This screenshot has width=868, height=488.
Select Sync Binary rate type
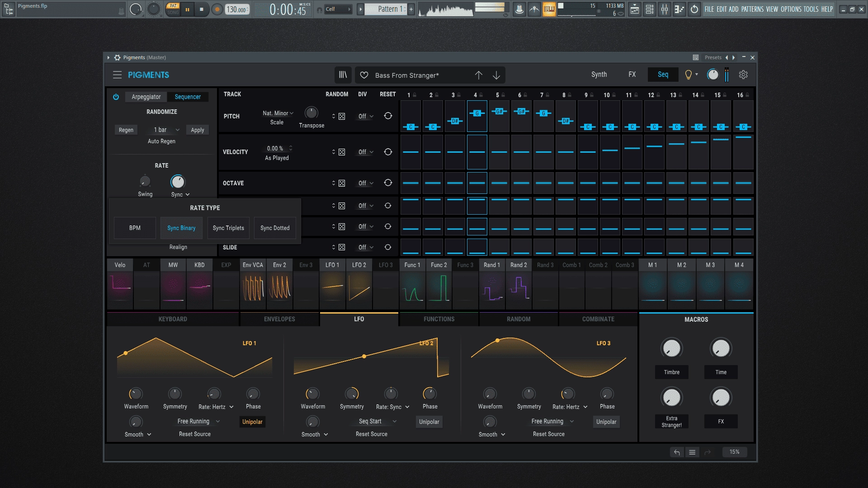[x=181, y=228]
